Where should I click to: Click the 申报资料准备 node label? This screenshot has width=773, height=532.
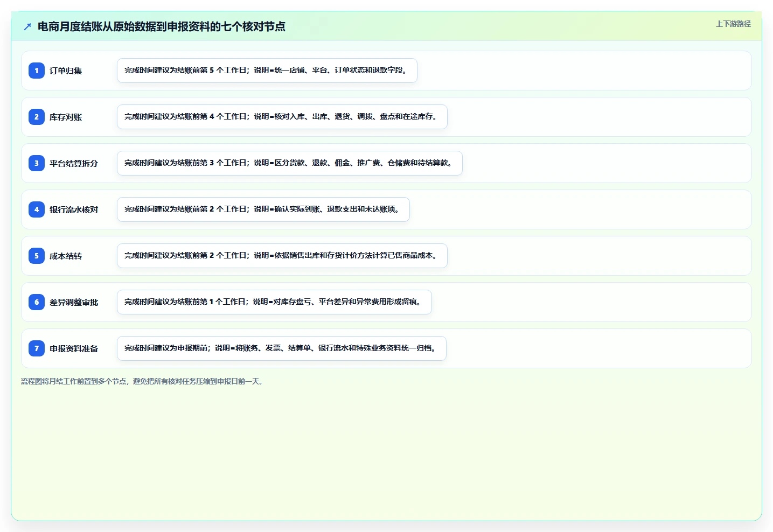coord(74,348)
